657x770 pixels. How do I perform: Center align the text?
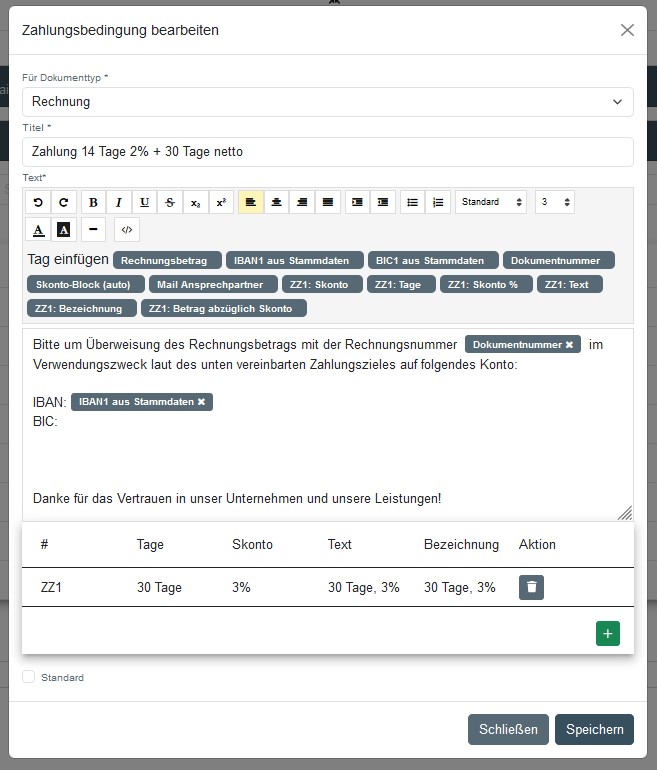[276, 202]
